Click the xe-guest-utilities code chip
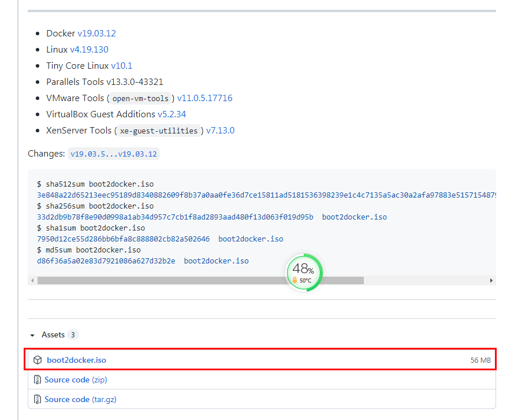The height and width of the screenshot is (420, 514). pos(158,131)
